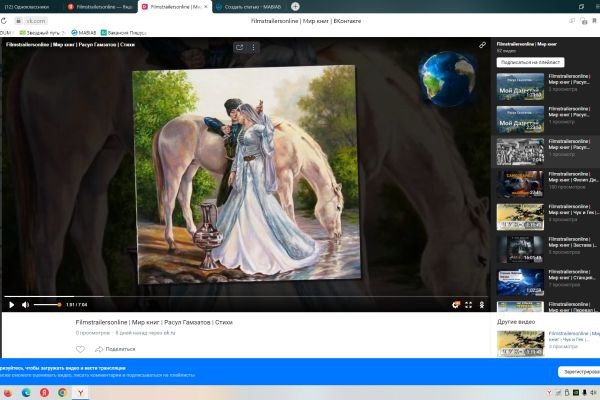Open the orange dark thumbnail in the playlist

pos(520,184)
